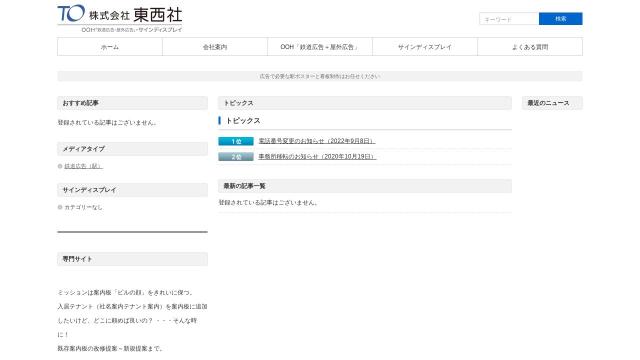Image resolution: width=640 pixels, height=360 pixels.
Task: Open the サインディスプレイ menu item
Action: 425,47
